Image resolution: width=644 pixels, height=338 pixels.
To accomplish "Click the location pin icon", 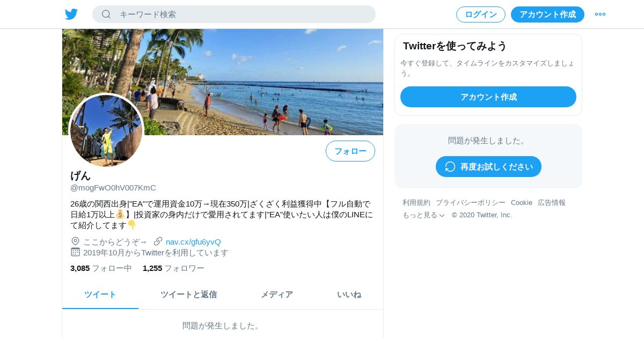I will (x=75, y=241).
